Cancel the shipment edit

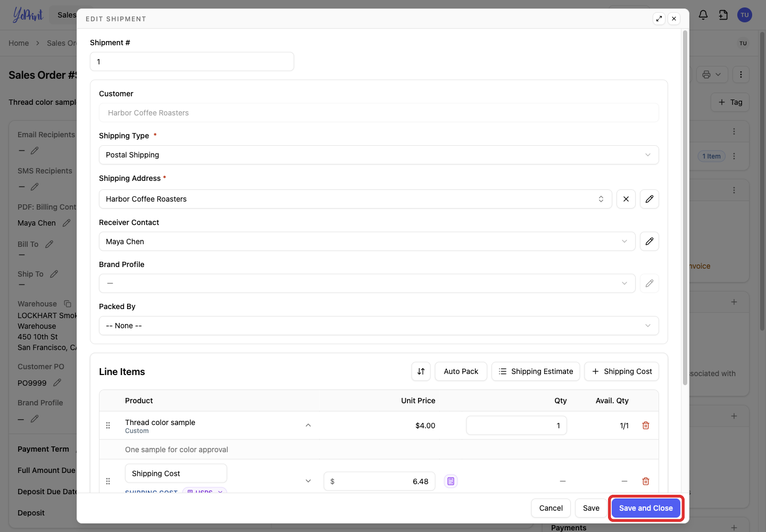pyautogui.click(x=551, y=508)
